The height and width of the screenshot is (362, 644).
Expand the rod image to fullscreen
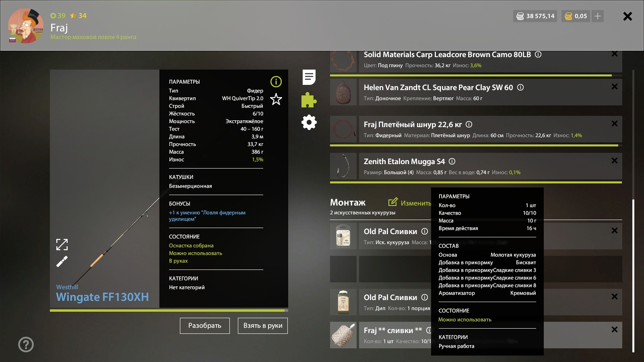[x=62, y=245]
